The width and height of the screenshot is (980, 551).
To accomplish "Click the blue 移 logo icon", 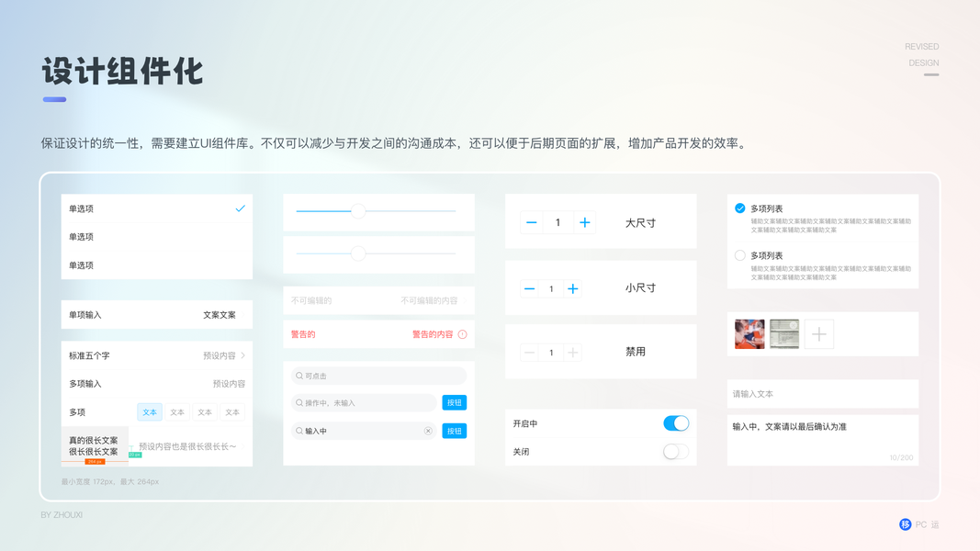I will click(905, 524).
